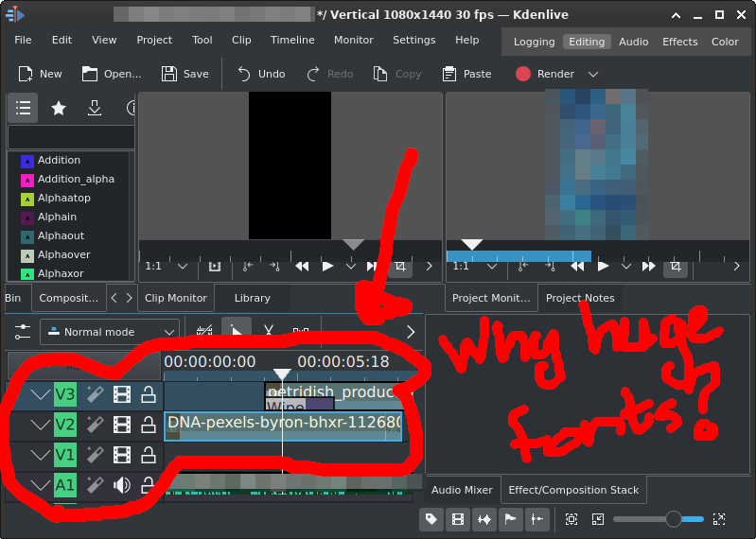Open the Normal mode dropdown

pos(110,332)
